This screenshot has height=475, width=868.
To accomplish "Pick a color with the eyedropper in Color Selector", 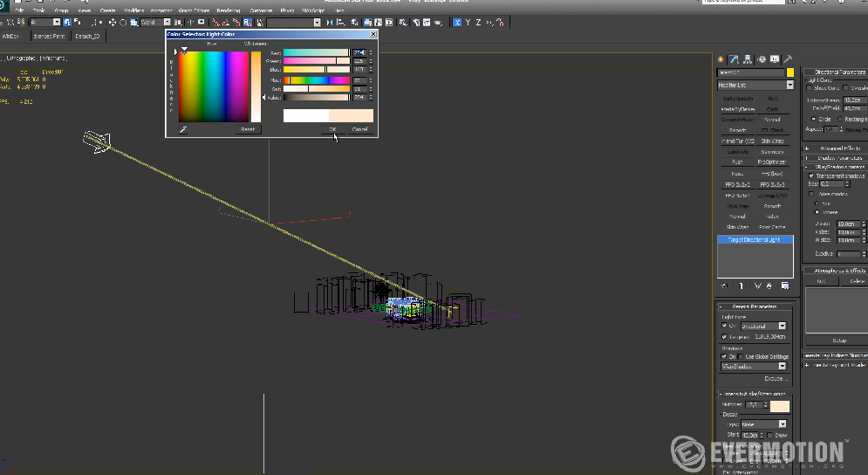I will coord(183,129).
